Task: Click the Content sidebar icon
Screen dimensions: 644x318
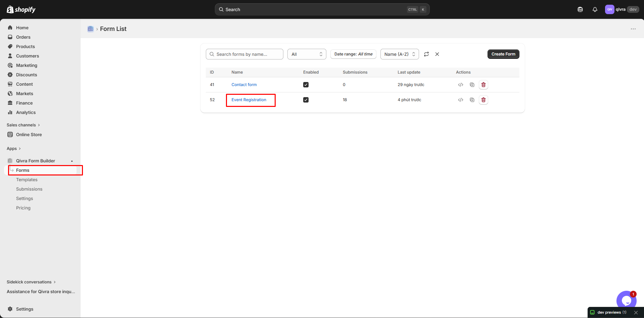Action: pos(10,84)
